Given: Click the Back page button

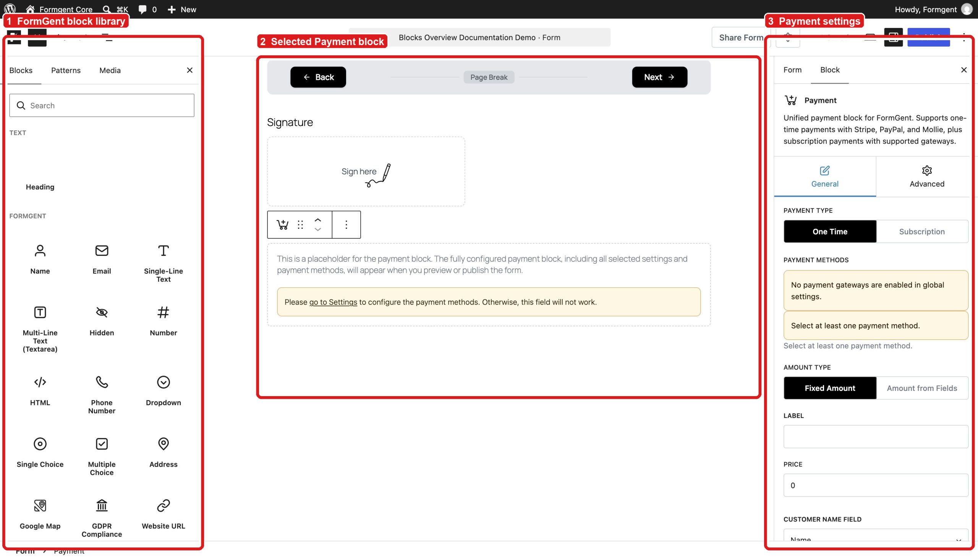Looking at the screenshot, I should click(x=318, y=77).
